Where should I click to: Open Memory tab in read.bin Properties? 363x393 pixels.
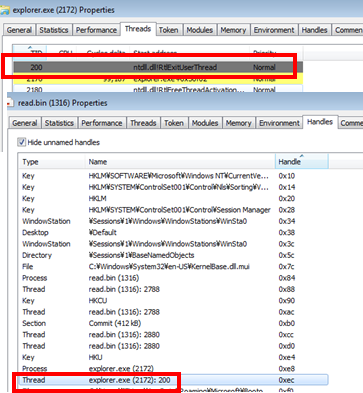tap(238, 123)
